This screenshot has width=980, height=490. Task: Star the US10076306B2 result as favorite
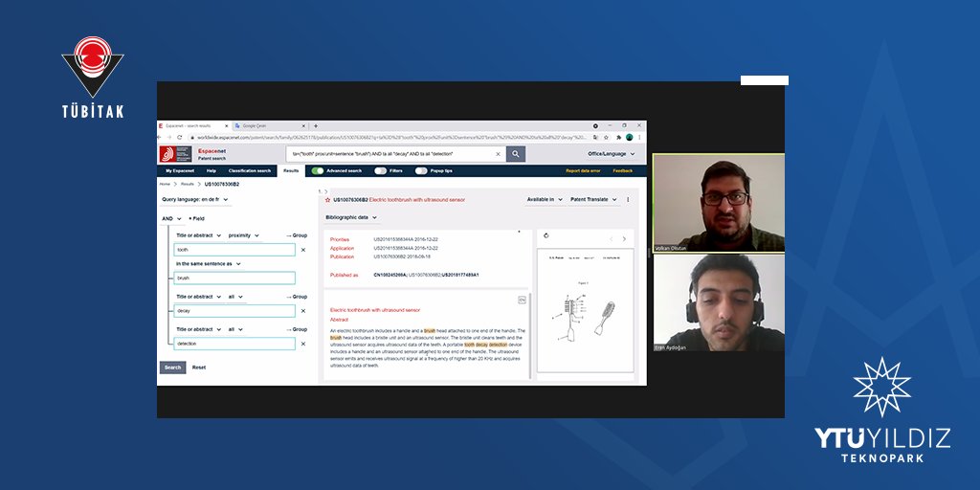tap(327, 200)
